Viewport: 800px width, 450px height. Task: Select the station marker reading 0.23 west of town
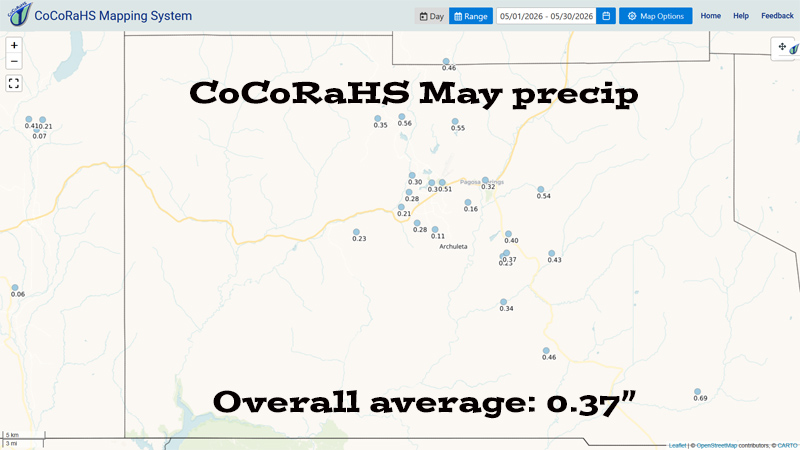(x=356, y=232)
